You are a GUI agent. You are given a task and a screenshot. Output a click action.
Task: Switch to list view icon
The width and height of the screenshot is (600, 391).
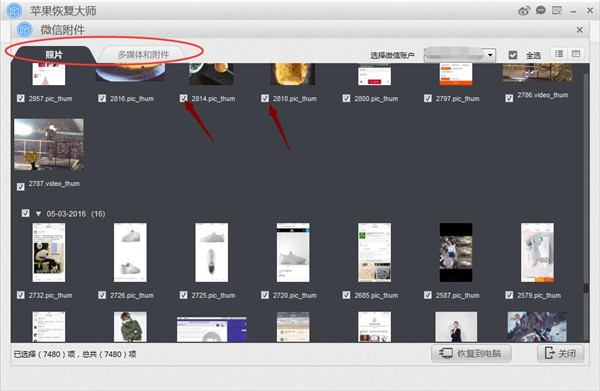click(559, 54)
